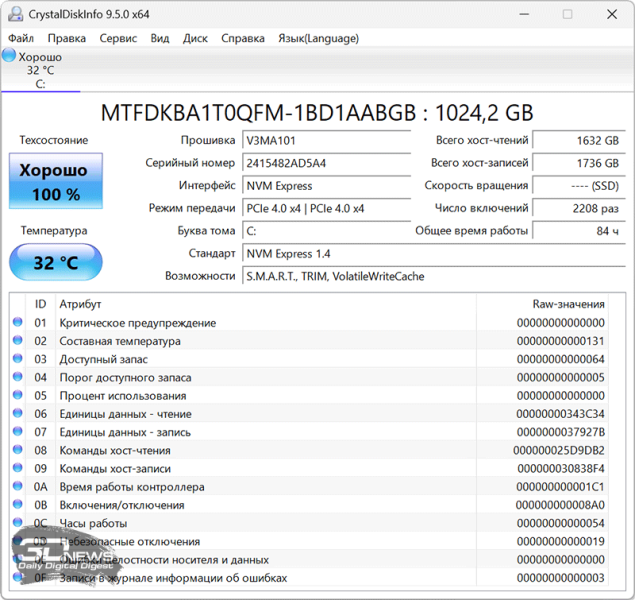Image resolution: width=635 pixels, height=600 pixels.
Task: Open the Диск menu
Action: coord(195,38)
